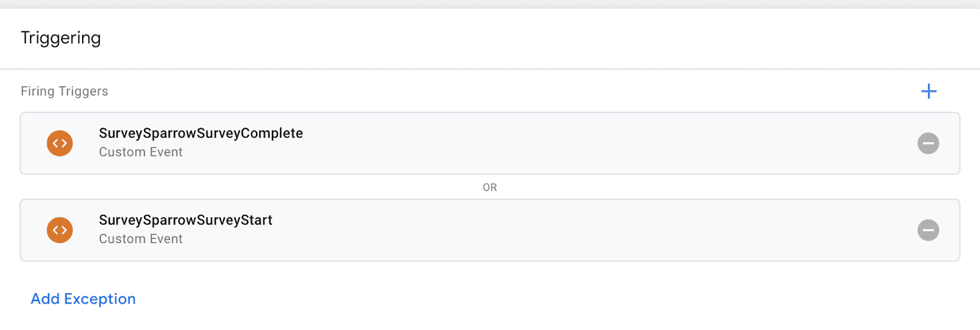Remove the SurveySparrowSurveyComplete trigger with minus icon
Screen dimensions: 980x330
(928, 143)
